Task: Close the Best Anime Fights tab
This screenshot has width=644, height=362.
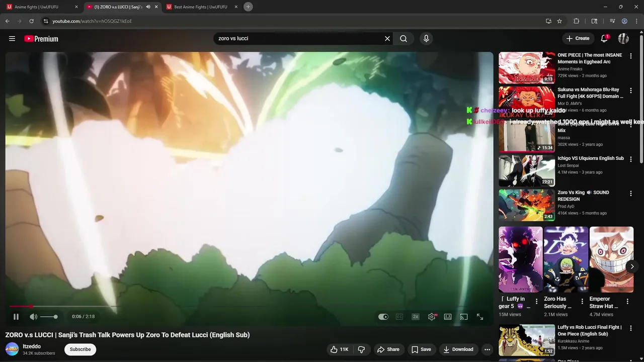Action: [236, 7]
